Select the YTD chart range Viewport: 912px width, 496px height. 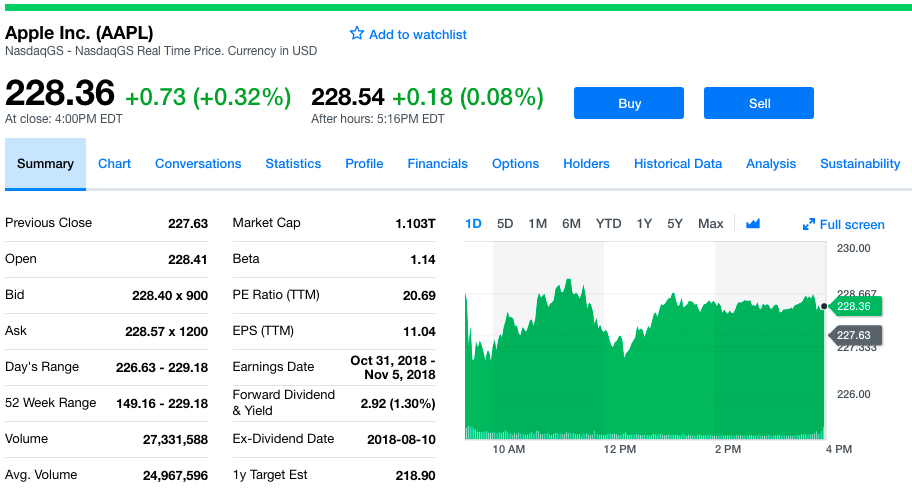click(x=608, y=224)
